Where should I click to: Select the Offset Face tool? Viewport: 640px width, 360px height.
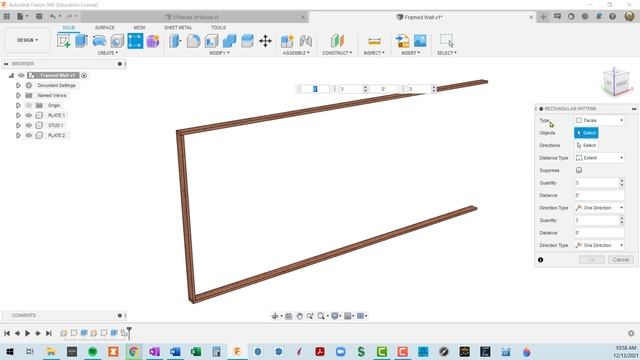click(x=247, y=41)
